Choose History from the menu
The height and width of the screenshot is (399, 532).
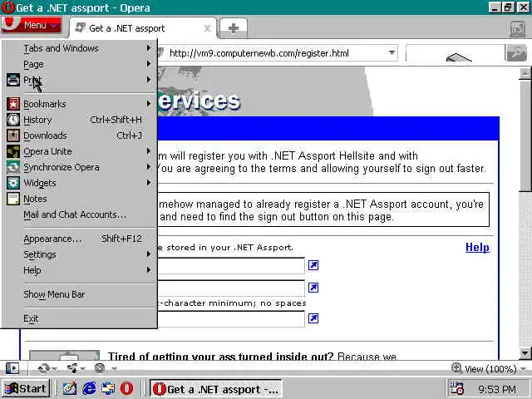point(80,120)
